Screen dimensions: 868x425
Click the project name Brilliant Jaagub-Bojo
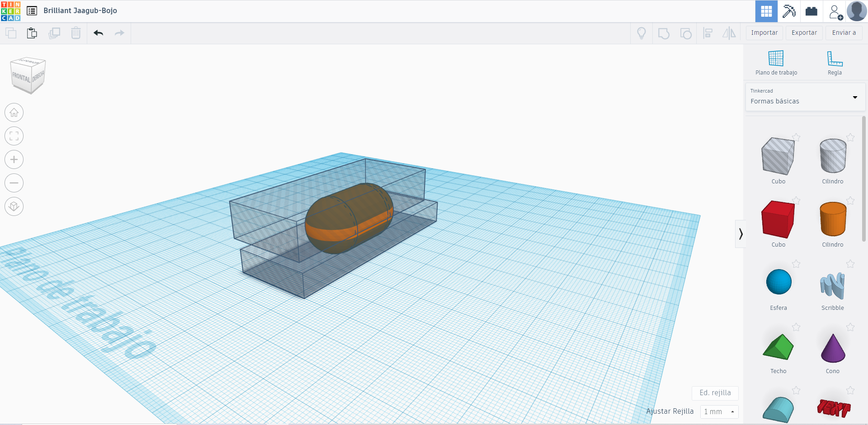coord(80,10)
